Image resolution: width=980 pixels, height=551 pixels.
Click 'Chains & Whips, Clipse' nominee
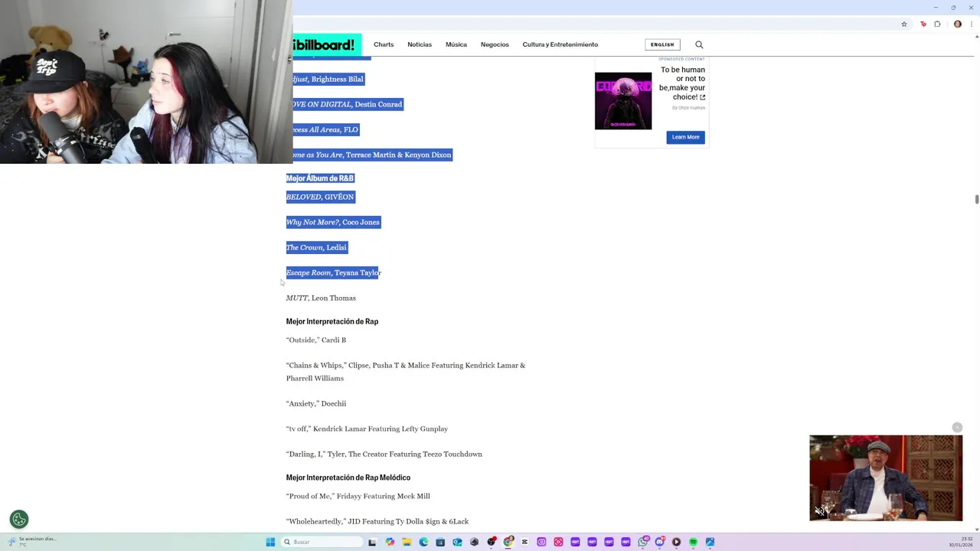pyautogui.click(x=406, y=372)
